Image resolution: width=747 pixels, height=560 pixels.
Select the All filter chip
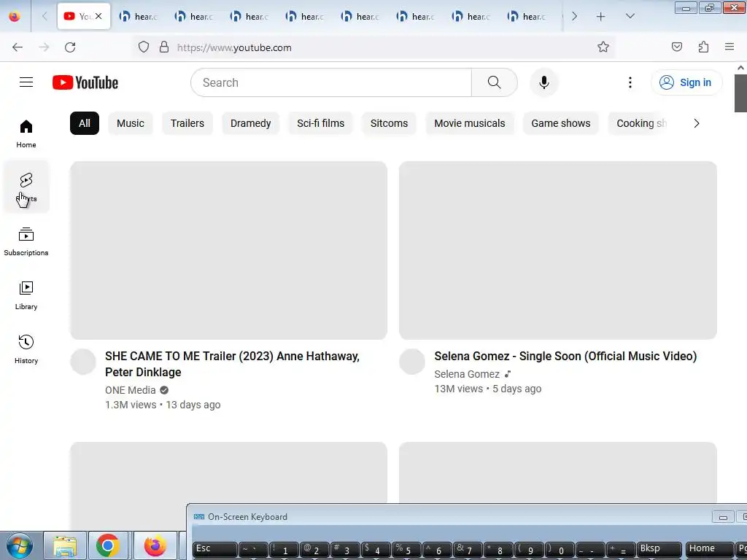click(x=85, y=123)
